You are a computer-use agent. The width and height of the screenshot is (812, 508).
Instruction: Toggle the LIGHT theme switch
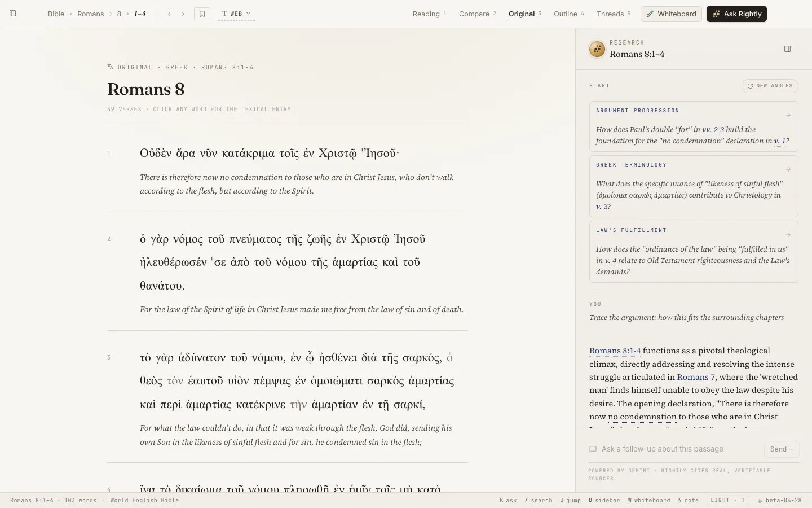pos(727,500)
